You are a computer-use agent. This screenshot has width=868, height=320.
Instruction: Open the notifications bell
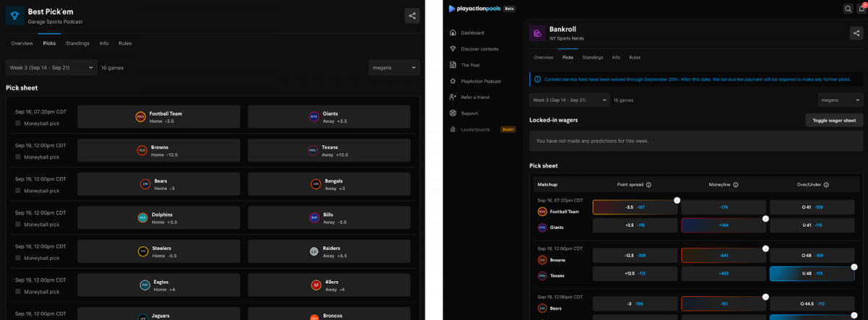[x=861, y=9]
